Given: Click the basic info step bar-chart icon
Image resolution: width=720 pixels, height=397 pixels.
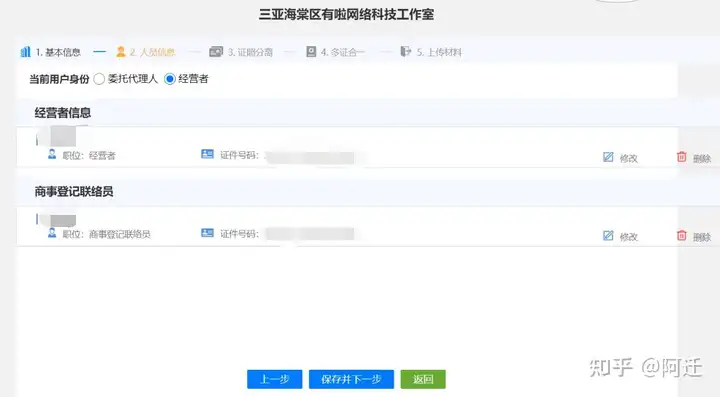Looking at the screenshot, I should [x=26, y=51].
